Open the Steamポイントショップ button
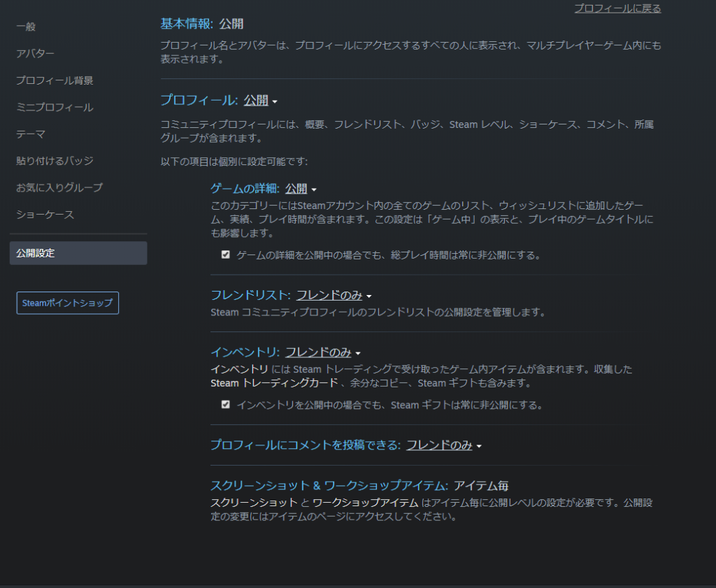The image size is (716, 588). tap(67, 303)
